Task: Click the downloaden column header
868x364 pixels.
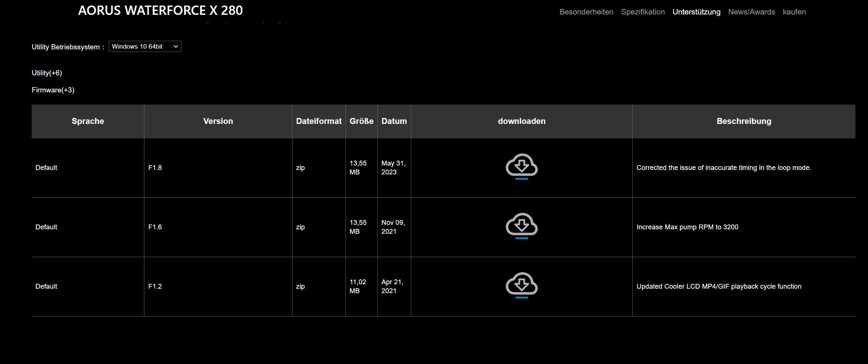Action: (521, 121)
